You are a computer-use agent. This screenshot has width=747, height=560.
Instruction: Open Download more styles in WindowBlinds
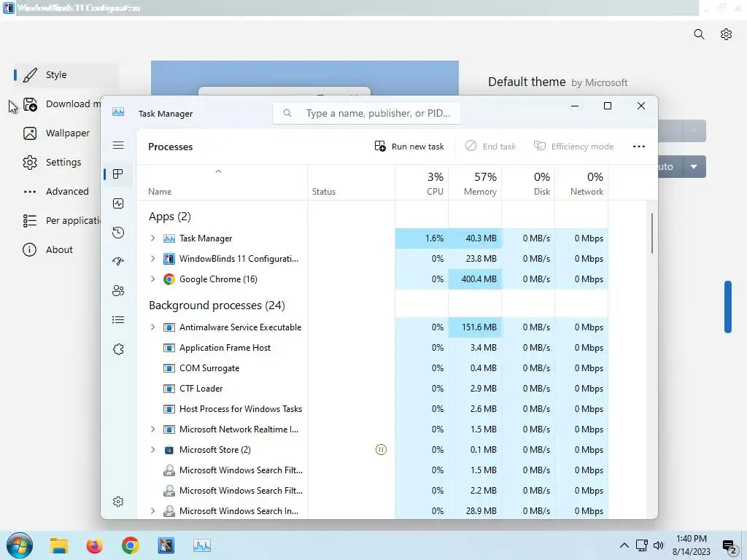point(61,104)
